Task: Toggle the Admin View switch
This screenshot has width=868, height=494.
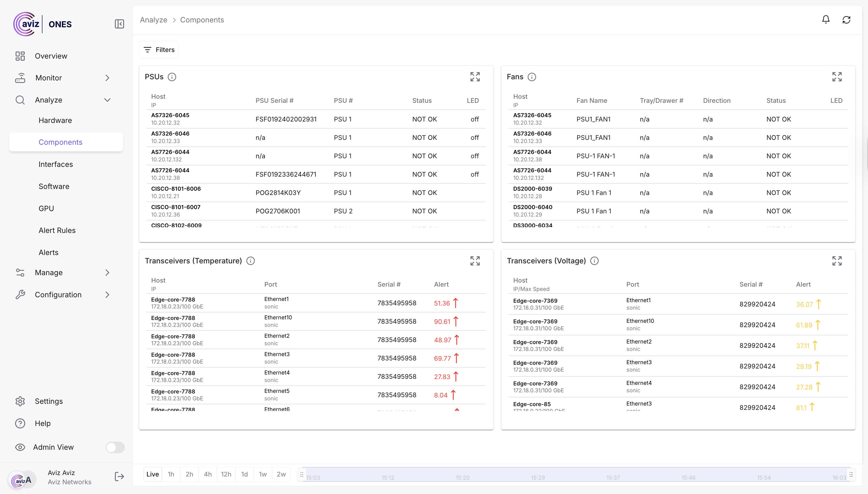Action: [115, 447]
